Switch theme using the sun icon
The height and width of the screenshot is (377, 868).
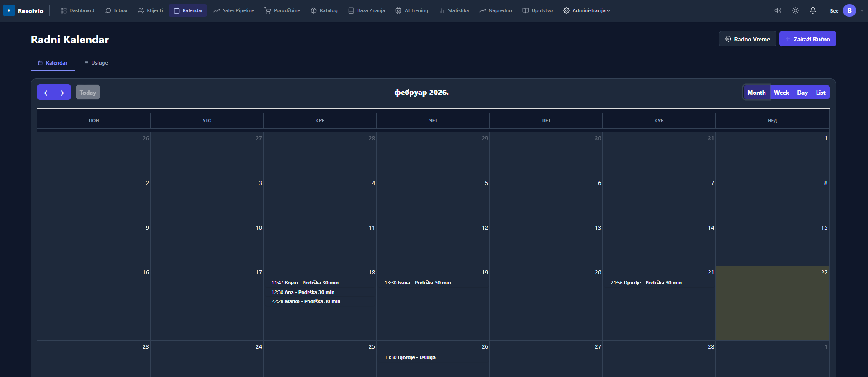[796, 10]
